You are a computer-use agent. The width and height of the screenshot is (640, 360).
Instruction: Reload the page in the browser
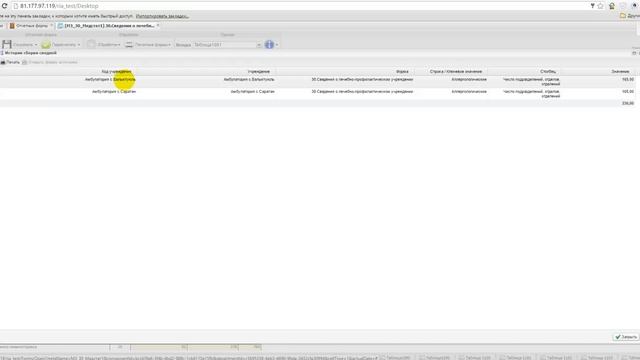tap(4, 6)
